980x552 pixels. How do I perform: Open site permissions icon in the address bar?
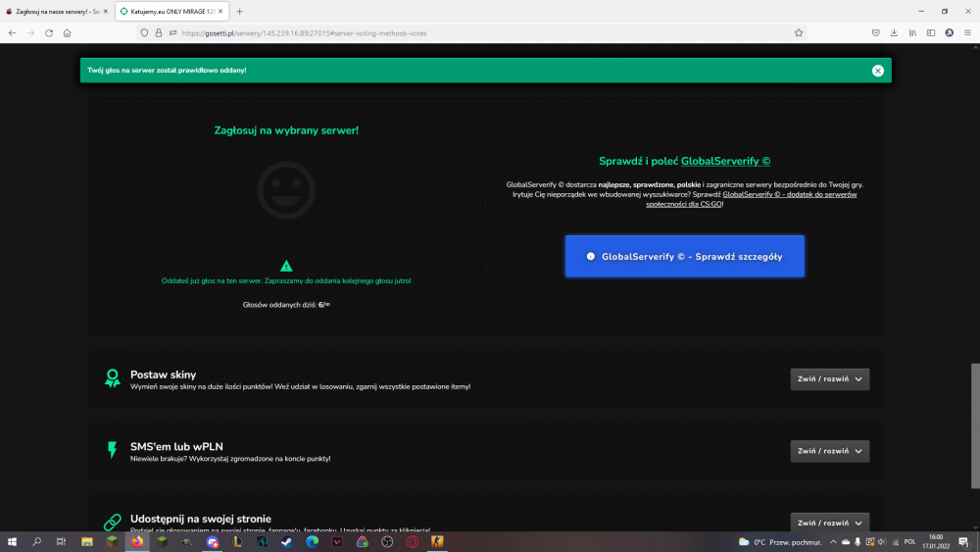coord(173,33)
